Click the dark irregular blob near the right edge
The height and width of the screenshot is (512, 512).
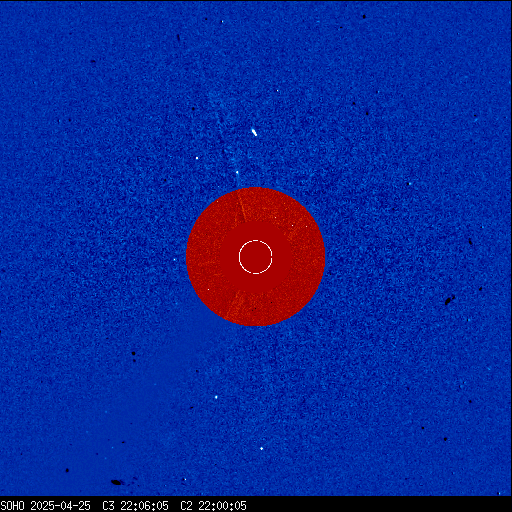pos(450,300)
